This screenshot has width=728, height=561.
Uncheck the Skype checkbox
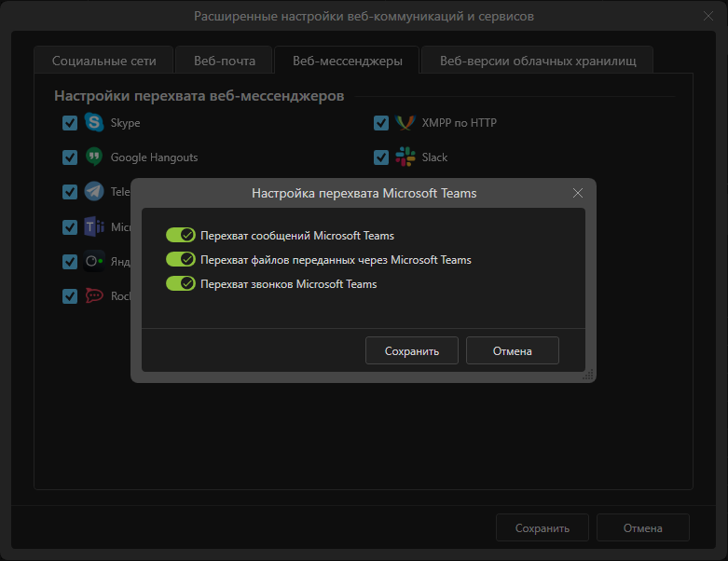70,123
